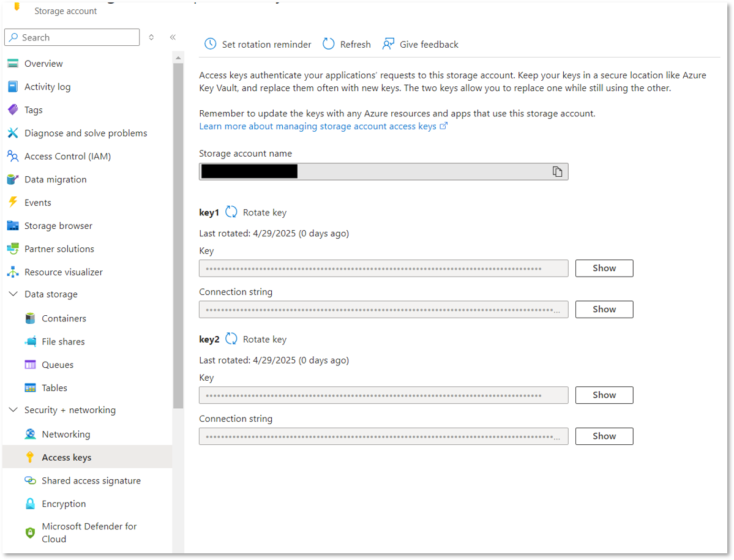
Task: Focus the sidebar Search field
Action: point(72,37)
